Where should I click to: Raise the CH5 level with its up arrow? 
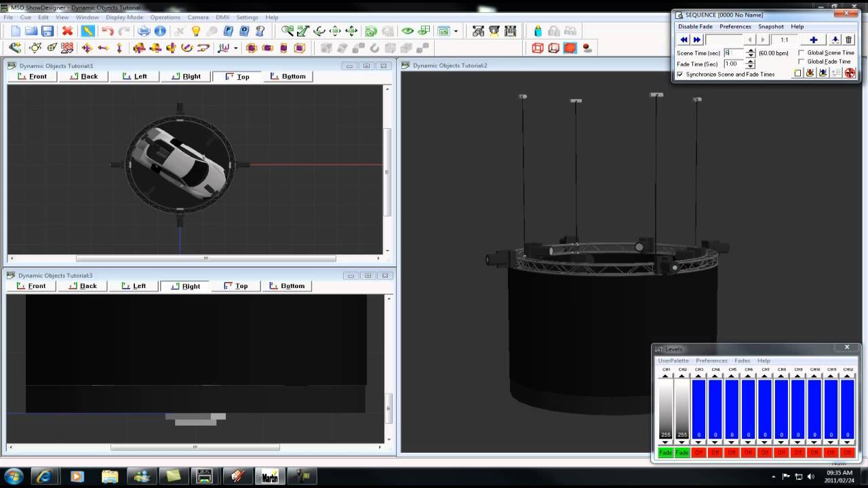(732, 376)
